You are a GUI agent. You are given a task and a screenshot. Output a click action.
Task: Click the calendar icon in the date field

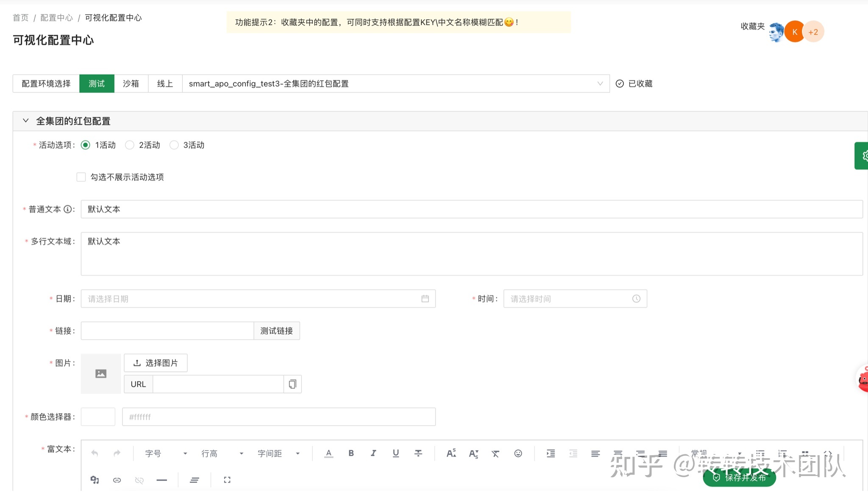pos(425,299)
